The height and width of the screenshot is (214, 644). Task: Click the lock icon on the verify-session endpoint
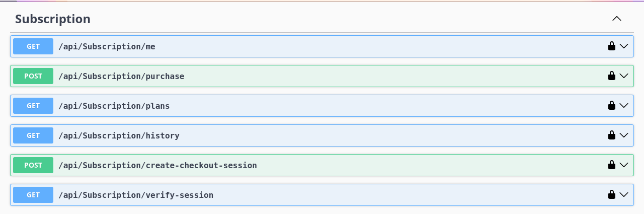tap(612, 195)
